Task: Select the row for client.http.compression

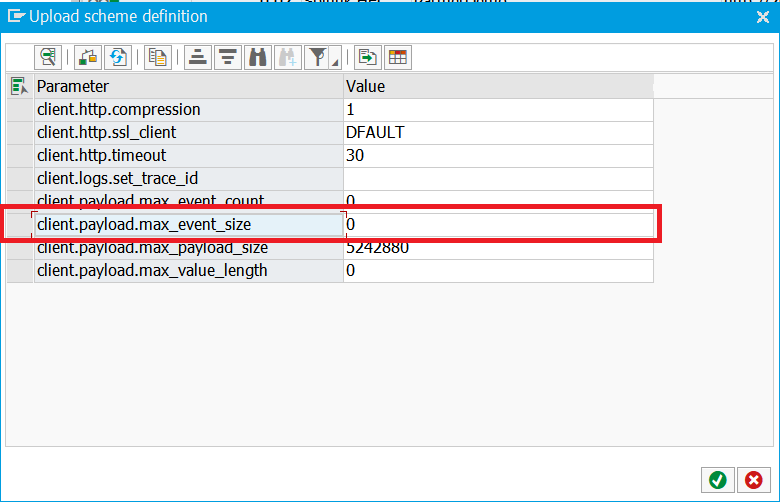Action: pos(19,109)
